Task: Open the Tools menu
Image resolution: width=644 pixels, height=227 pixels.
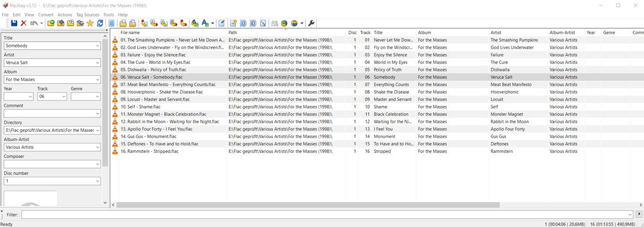Action: point(109,15)
